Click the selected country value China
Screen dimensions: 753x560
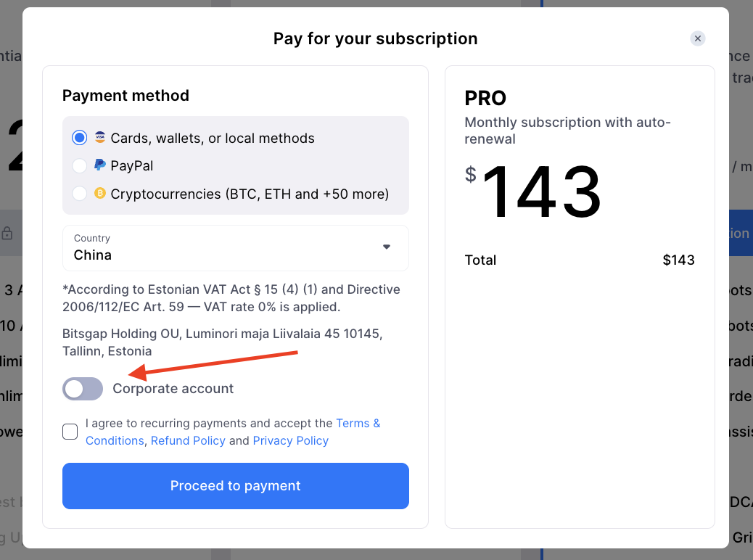93,255
